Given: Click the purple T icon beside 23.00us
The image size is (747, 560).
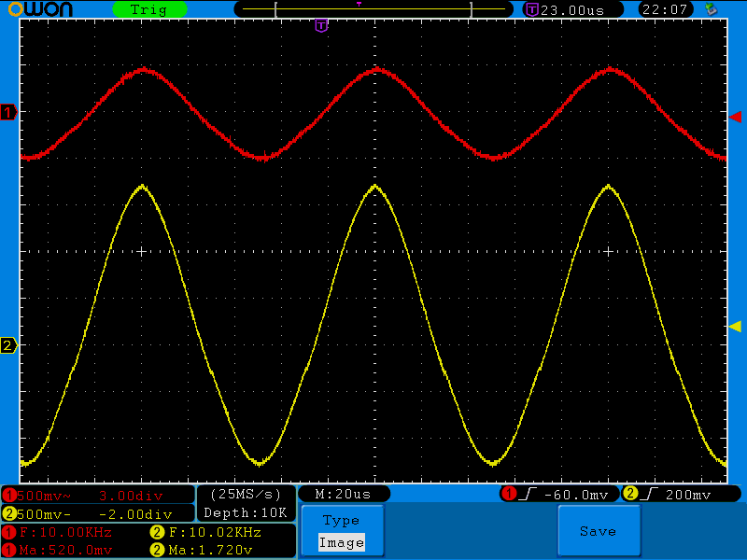Looking at the screenshot, I should [x=531, y=9].
